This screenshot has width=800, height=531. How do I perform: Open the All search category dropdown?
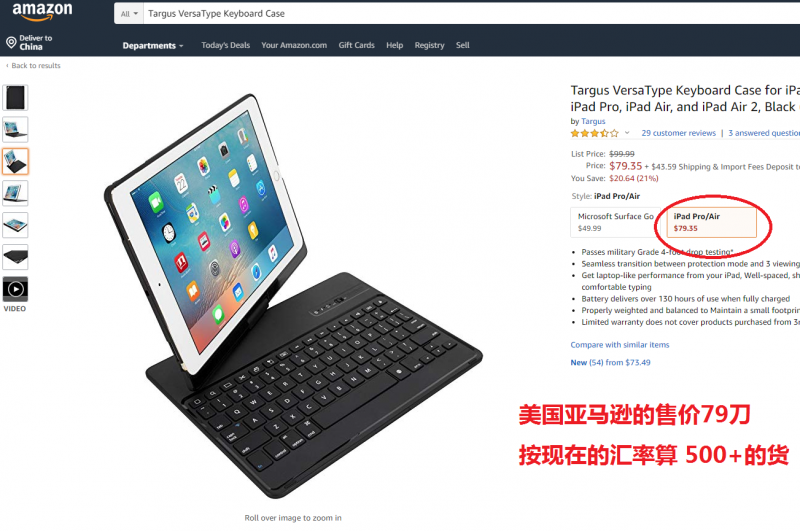tap(129, 14)
